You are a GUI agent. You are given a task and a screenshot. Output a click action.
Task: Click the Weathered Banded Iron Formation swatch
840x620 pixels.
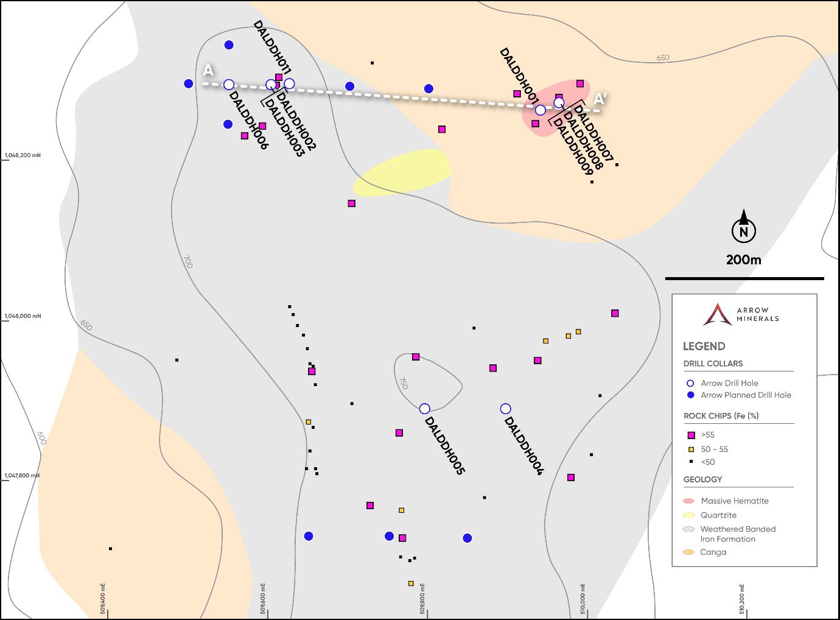[x=689, y=529]
